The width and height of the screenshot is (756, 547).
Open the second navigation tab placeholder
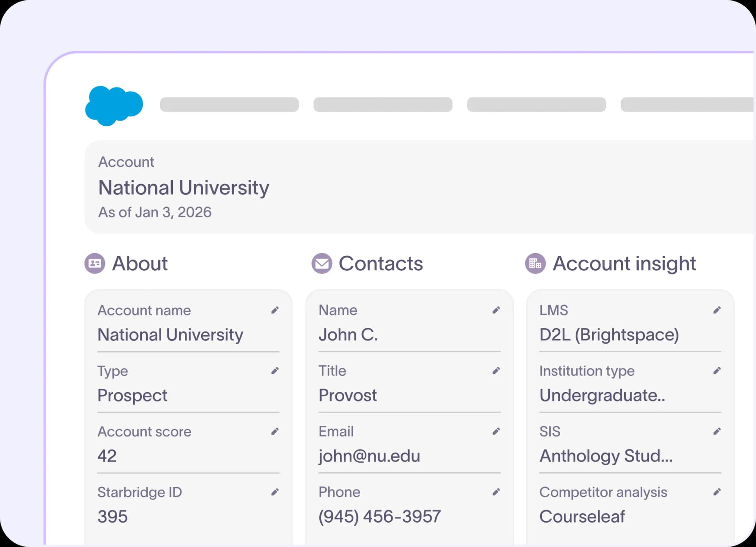pyautogui.click(x=383, y=105)
